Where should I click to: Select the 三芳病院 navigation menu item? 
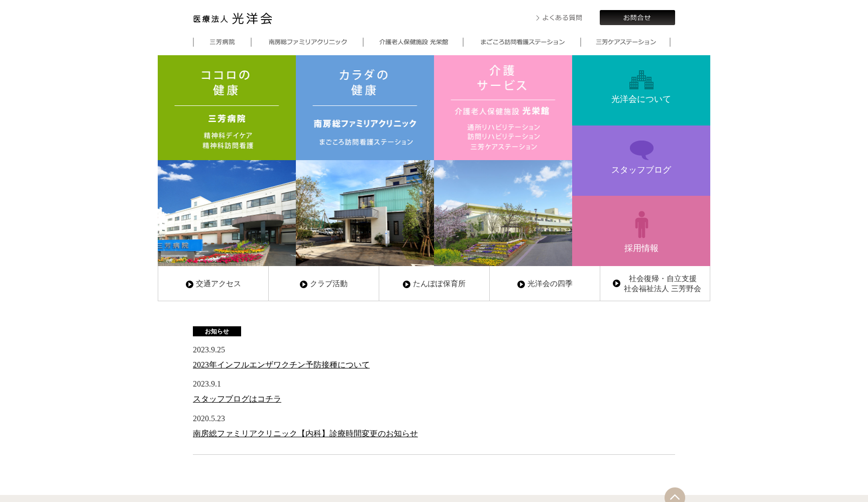222,42
